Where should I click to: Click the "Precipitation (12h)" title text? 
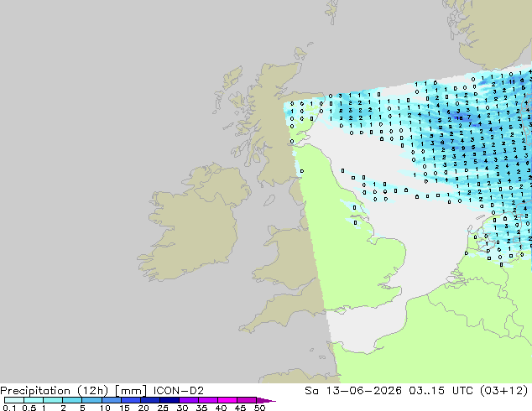tap(55, 391)
